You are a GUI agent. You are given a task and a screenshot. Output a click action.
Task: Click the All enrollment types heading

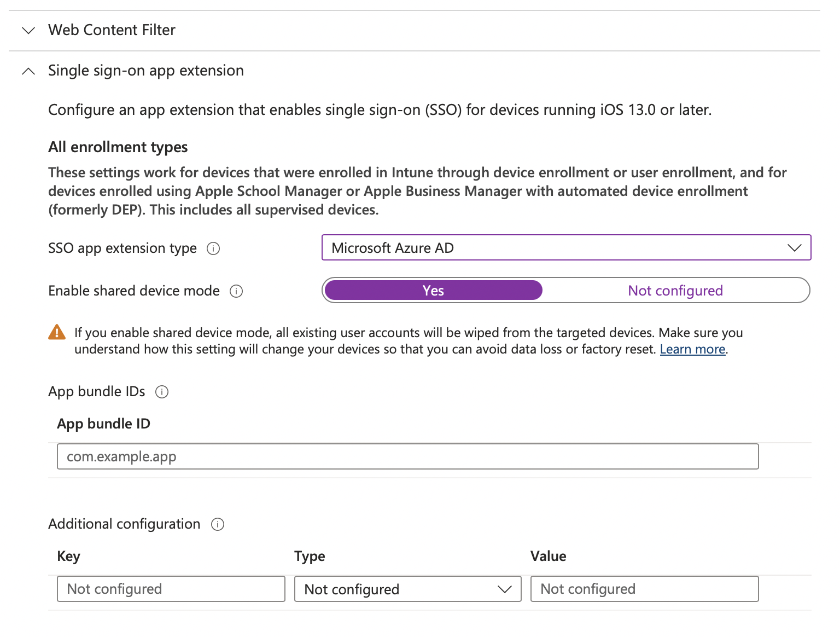[118, 147]
